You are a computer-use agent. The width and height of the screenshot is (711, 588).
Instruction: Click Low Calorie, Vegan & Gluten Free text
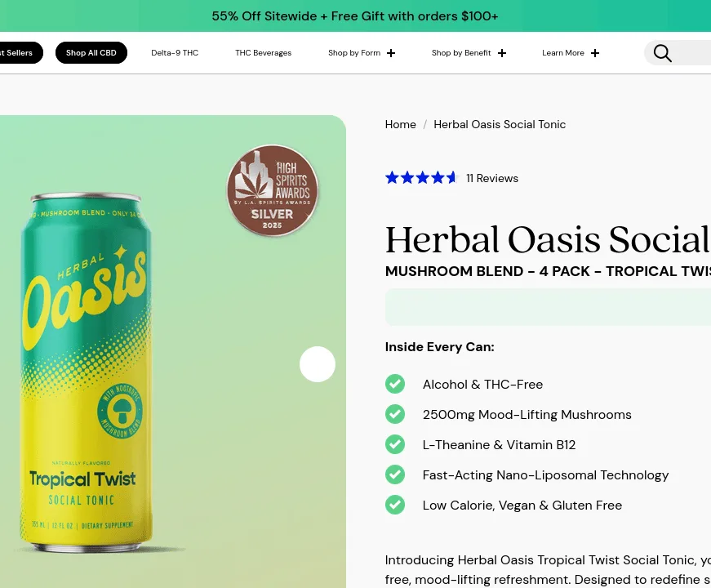coord(522,506)
